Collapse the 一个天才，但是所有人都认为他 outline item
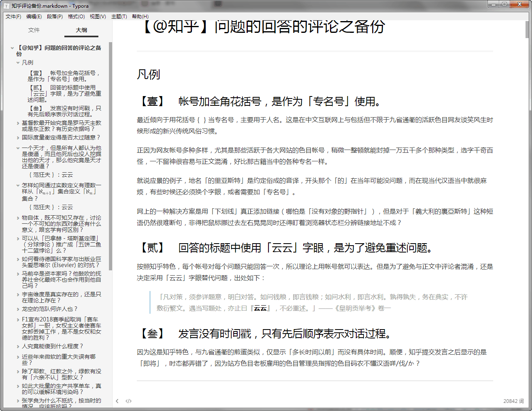532x411 pixels. coord(18,148)
